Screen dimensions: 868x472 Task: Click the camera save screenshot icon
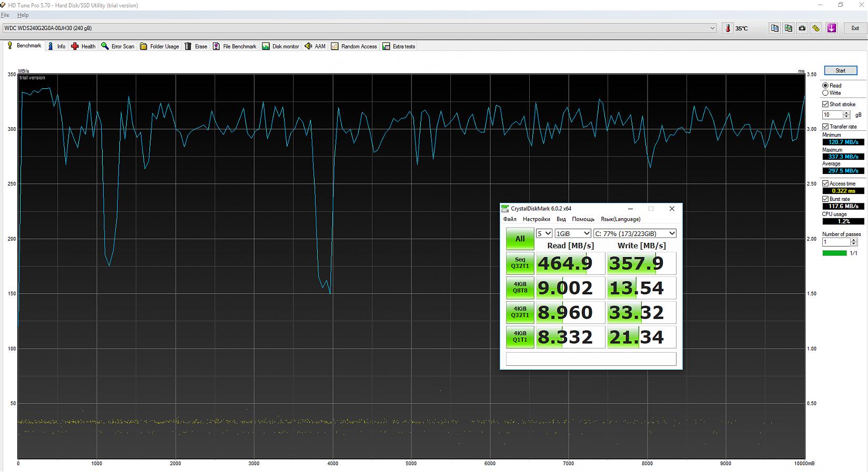pos(802,28)
